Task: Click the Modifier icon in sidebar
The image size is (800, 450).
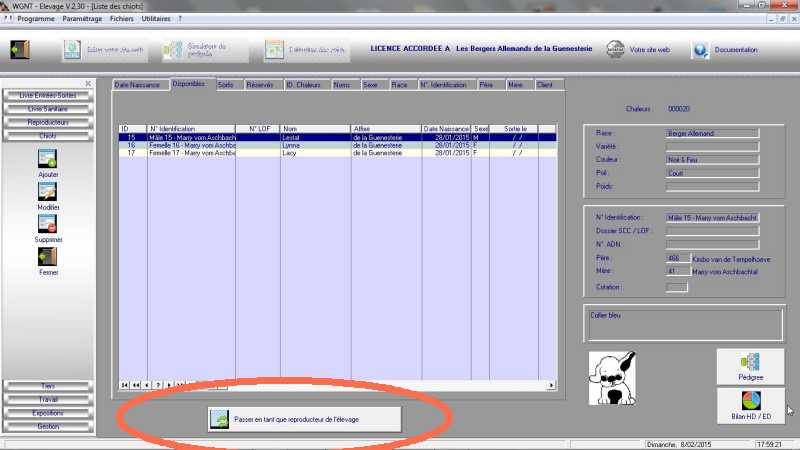Action: click(x=48, y=190)
